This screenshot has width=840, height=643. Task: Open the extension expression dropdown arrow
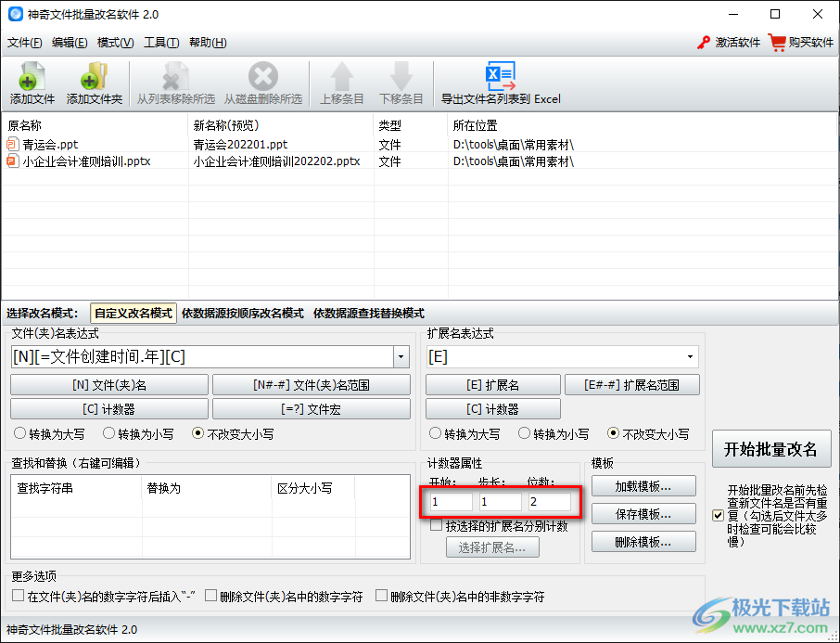pos(690,357)
